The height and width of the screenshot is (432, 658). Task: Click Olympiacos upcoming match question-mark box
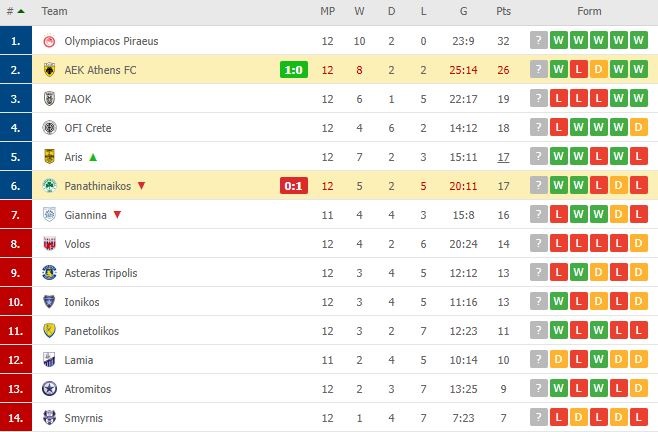[x=539, y=40]
